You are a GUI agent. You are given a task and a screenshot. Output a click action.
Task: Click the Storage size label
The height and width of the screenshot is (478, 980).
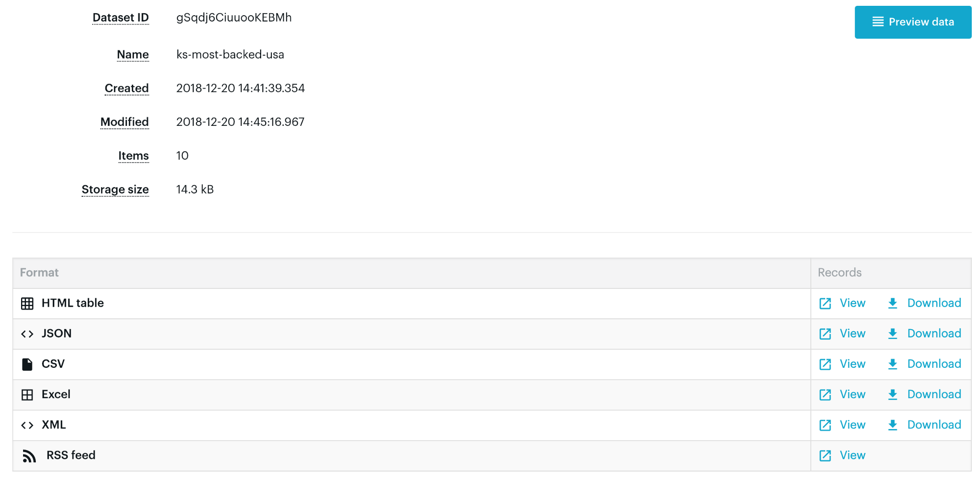pyautogui.click(x=115, y=190)
